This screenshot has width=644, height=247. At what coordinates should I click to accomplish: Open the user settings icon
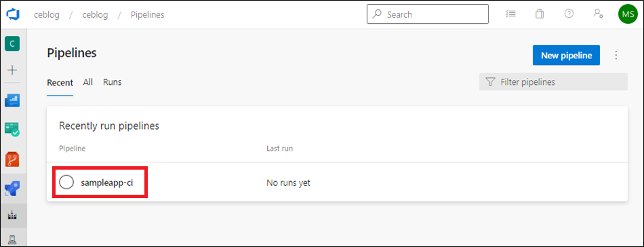tap(598, 14)
